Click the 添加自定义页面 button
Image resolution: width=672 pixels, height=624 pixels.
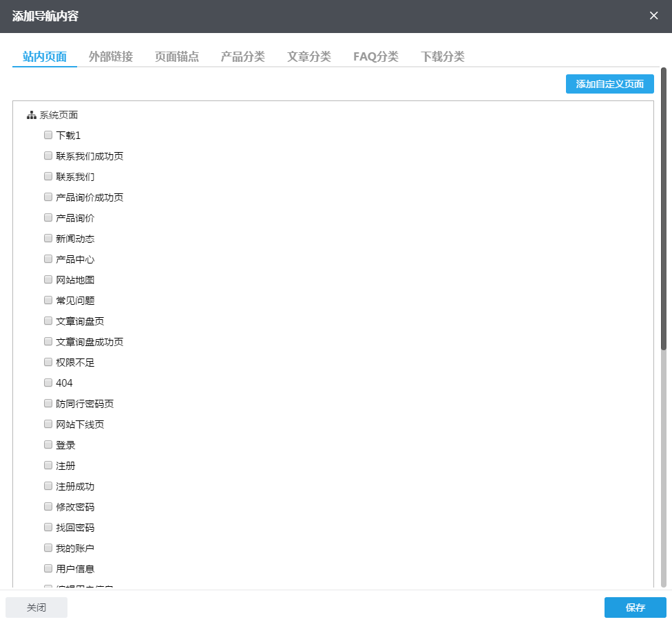coord(609,83)
